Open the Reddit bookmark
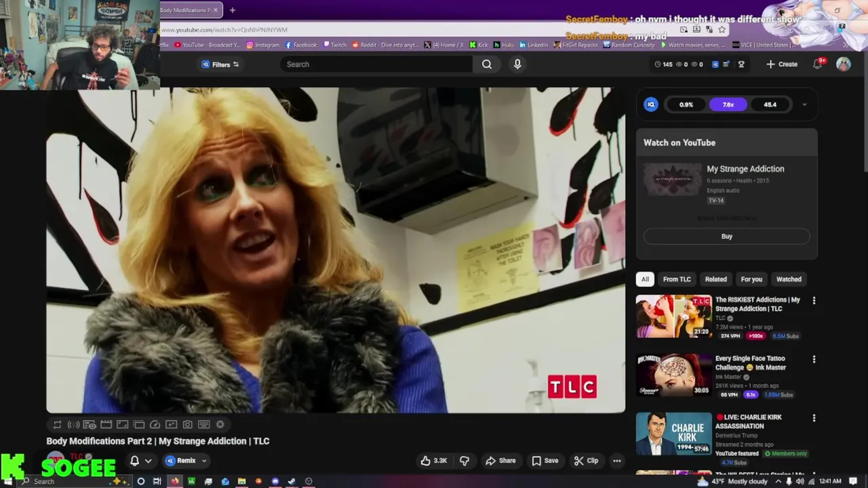868x488 pixels. [385, 45]
